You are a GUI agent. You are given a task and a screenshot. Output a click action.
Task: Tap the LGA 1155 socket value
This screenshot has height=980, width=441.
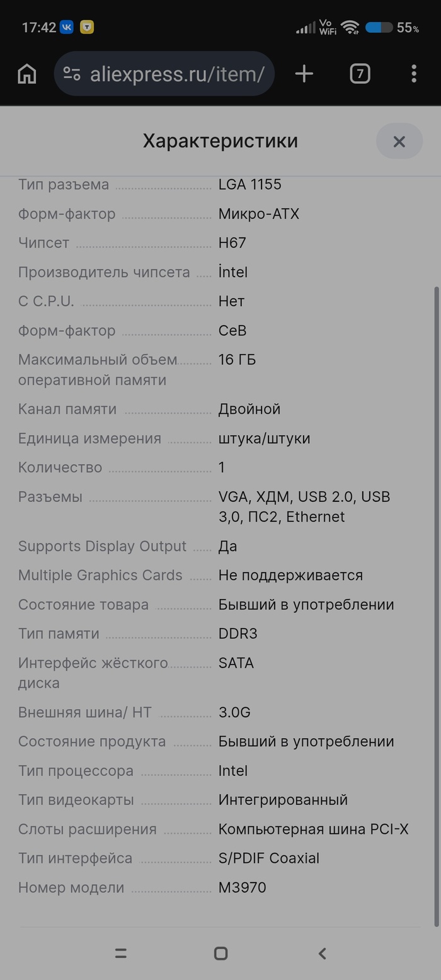(249, 185)
